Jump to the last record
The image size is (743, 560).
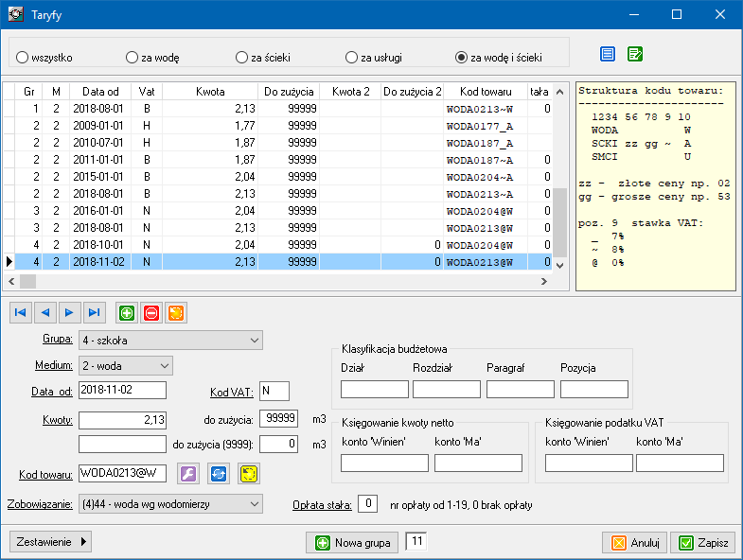pos(94,312)
